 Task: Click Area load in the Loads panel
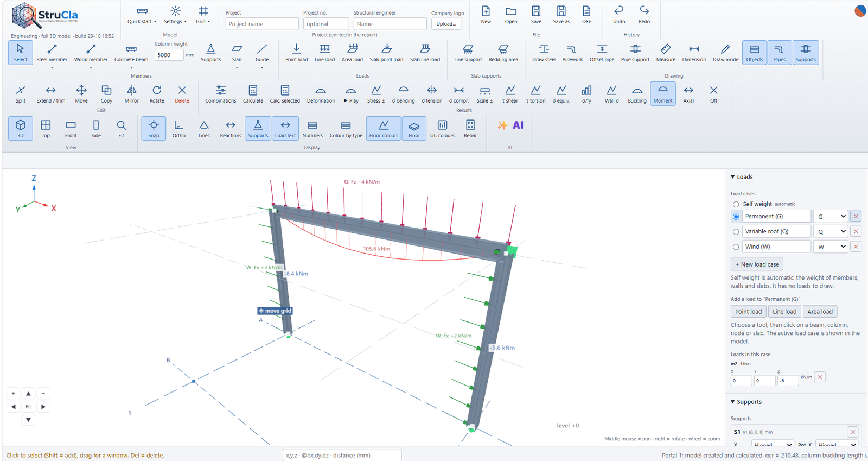pos(820,312)
